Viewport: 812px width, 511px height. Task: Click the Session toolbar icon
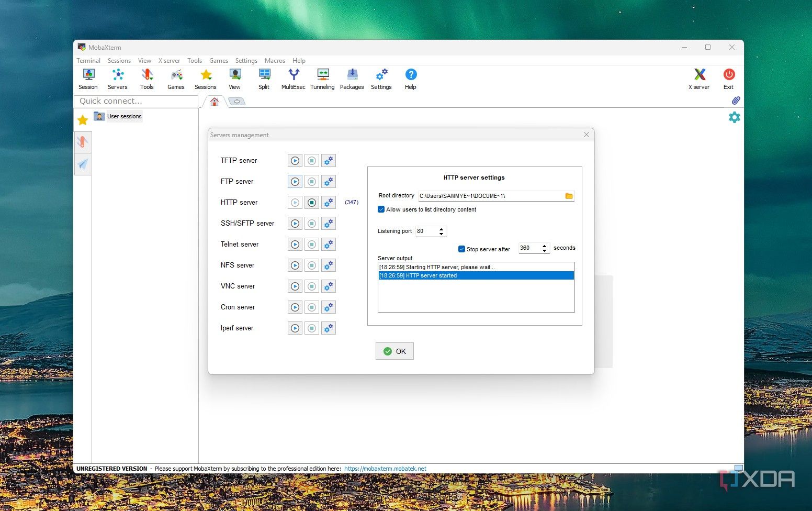tap(88, 79)
